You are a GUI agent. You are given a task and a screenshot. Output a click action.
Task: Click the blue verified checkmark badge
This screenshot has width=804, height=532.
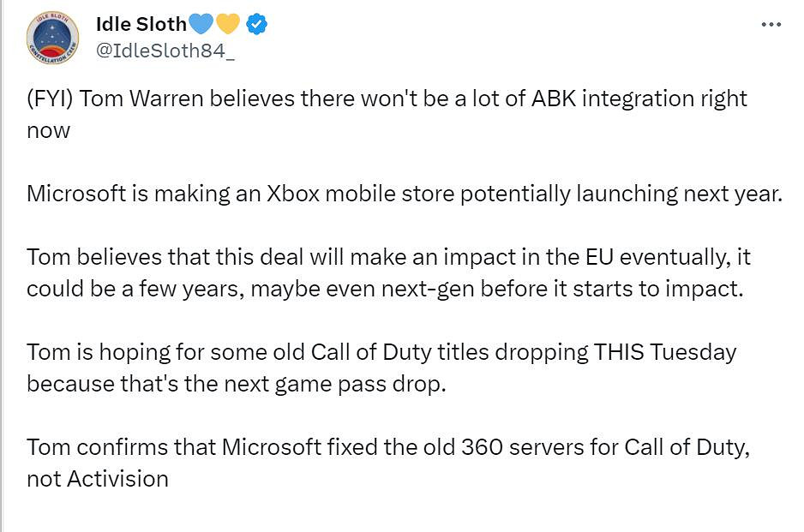(257, 26)
